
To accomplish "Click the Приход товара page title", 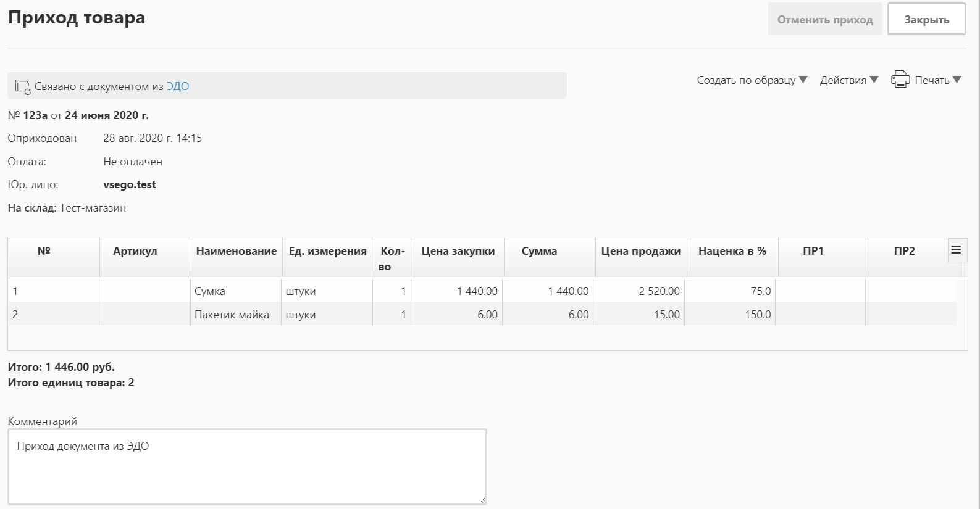I will (77, 18).
